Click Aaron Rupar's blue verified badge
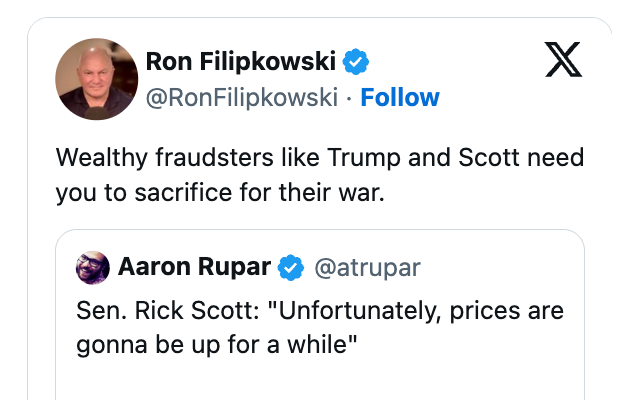This screenshot has width=624, height=400. click(x=291, y=267)
